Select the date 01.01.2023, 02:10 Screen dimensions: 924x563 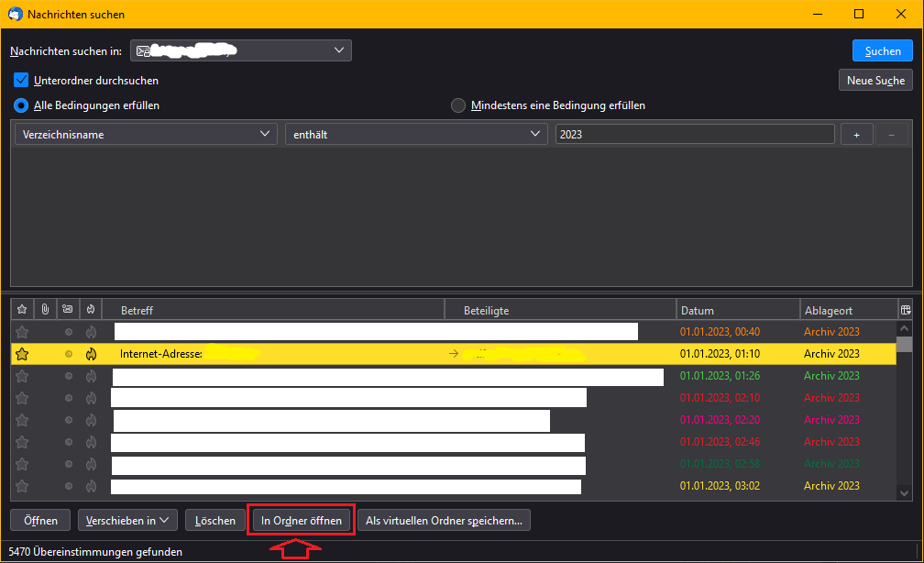click(720, 398)
